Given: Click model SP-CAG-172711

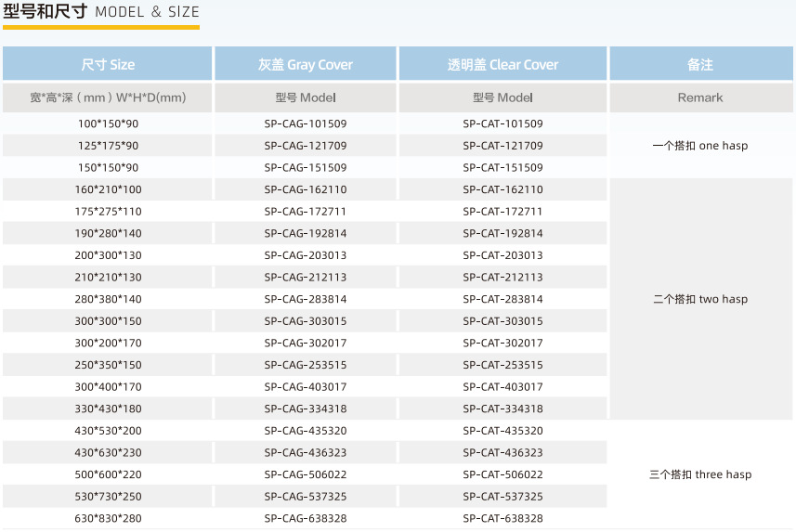Looking at the screenshot, I should coord(305,211).
